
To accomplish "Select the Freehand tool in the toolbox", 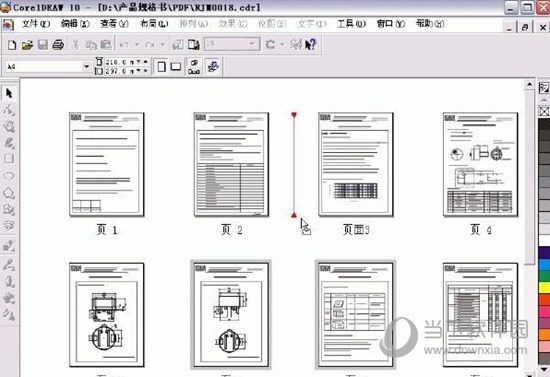I will (x=9, y=143).
